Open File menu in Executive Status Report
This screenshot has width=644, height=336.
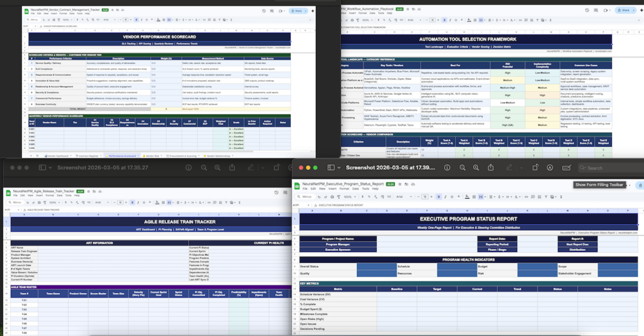click(305, 189)
